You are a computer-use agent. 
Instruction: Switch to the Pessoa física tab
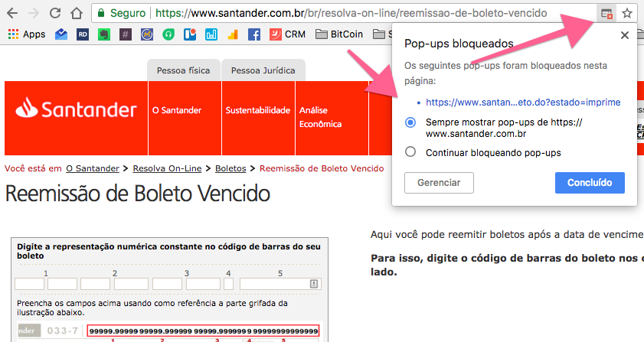[x=184, y=70]
